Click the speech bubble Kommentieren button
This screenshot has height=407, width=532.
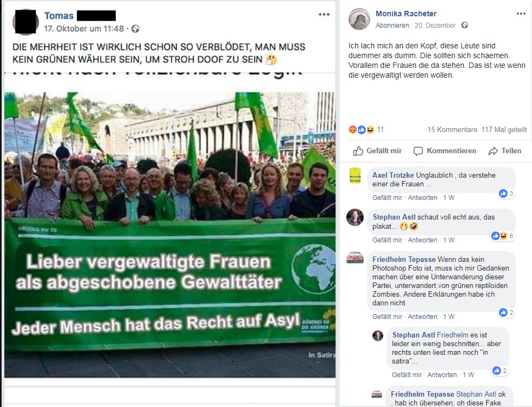pos(445,151)
